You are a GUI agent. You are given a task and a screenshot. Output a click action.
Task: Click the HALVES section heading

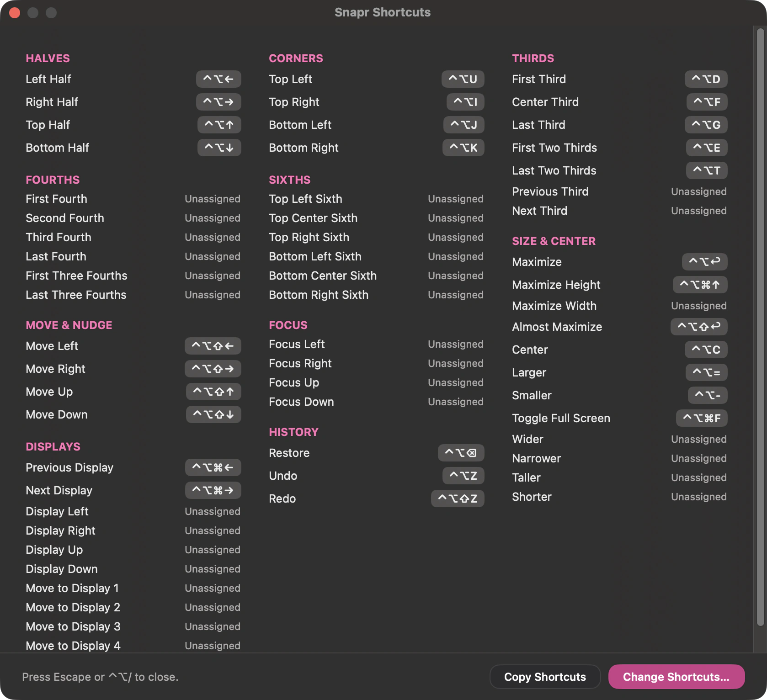click(48, 58)
